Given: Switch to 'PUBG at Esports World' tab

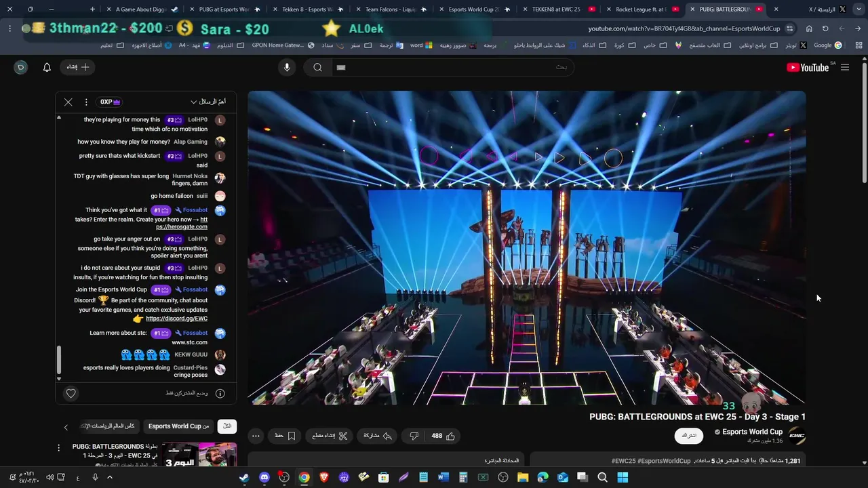Looking at the screenshot, I should tap(225, 9).
